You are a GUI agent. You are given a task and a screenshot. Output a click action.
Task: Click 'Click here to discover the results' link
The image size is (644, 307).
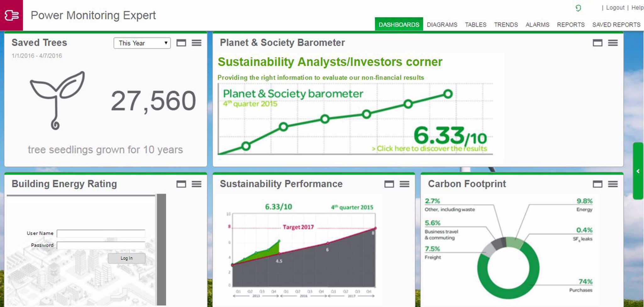pos(430,148)
